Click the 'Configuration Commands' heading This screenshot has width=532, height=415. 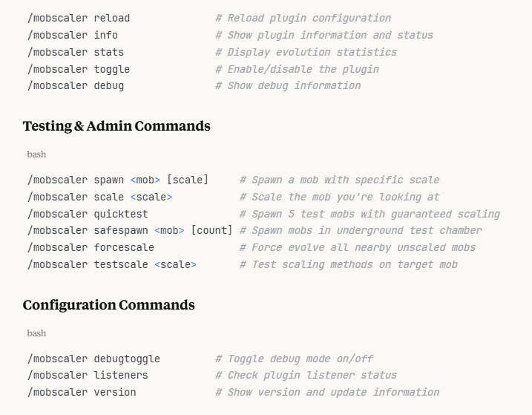[x=108, y=305]
